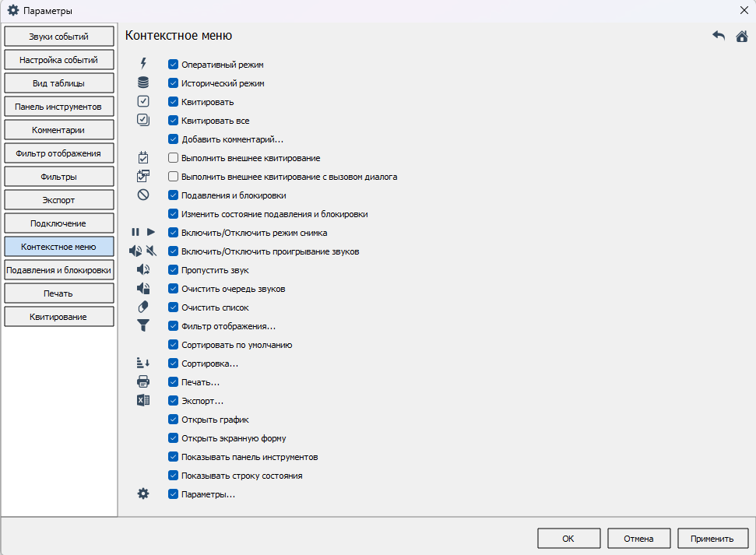Click the eraser icon for Очистить список

pos(142,307)
